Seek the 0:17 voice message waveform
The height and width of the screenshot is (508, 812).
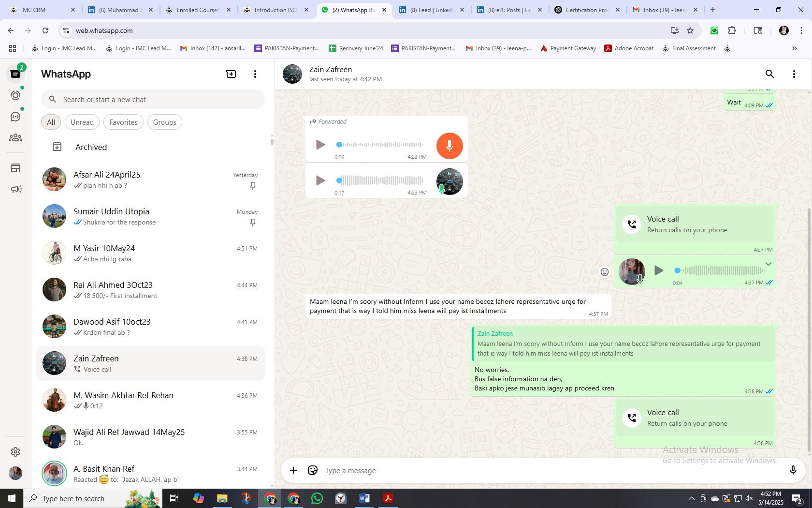click(x=380, y=180)
